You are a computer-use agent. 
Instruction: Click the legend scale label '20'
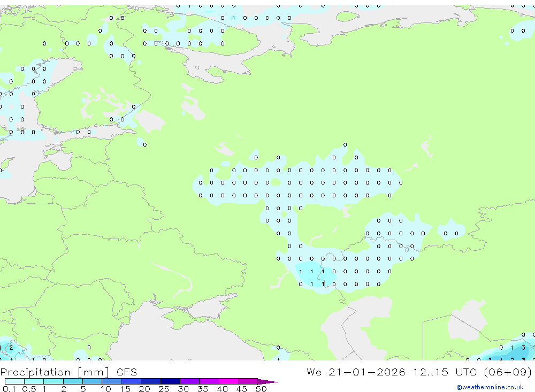(x=144, y=389)
